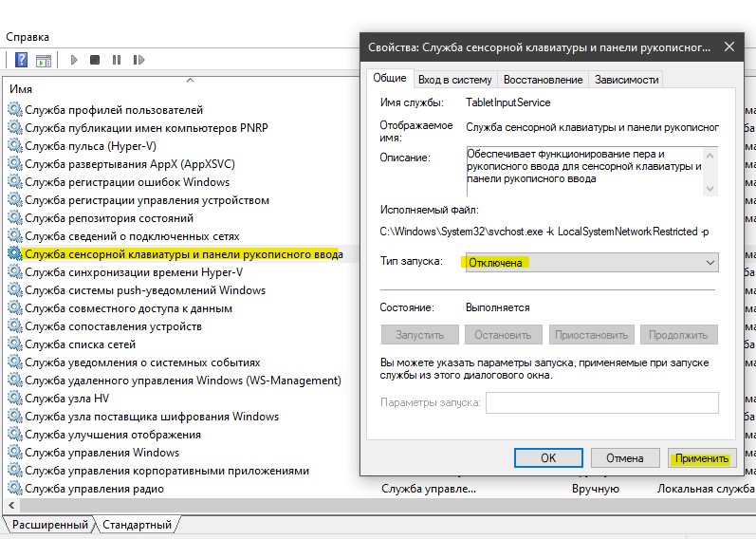
Task: Click gear icon of Служба пульса (Hyper-V)
Action: click(x=15, y=146)
